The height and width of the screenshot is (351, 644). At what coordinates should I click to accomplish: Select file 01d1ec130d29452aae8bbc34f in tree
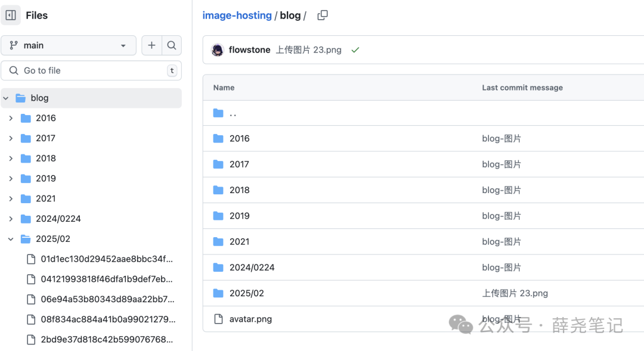point(106,259)
